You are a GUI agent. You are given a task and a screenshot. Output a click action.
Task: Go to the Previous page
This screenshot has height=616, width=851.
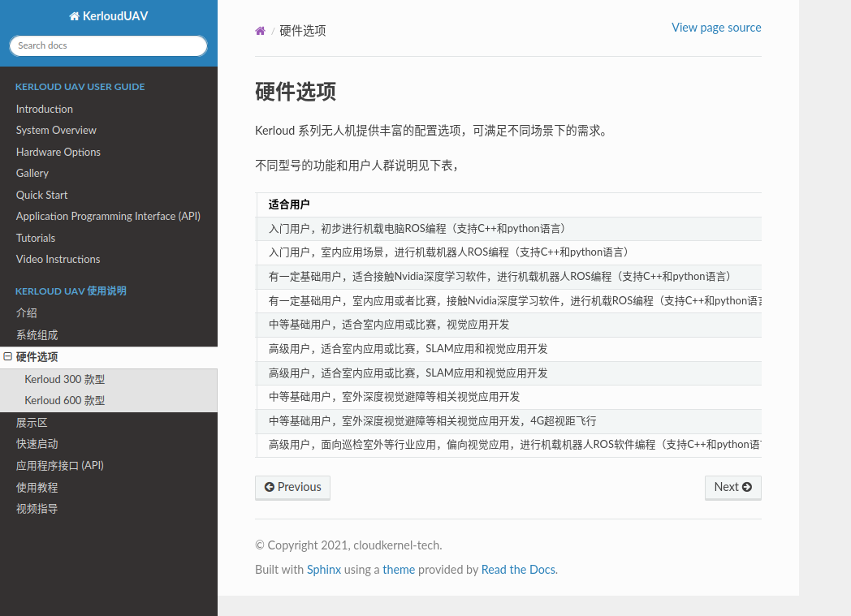click(292, 487)
